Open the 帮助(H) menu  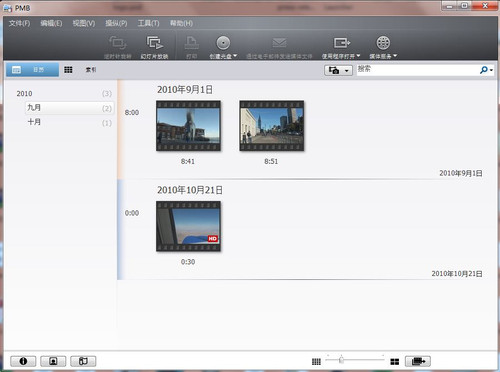(x=181, y=23)
